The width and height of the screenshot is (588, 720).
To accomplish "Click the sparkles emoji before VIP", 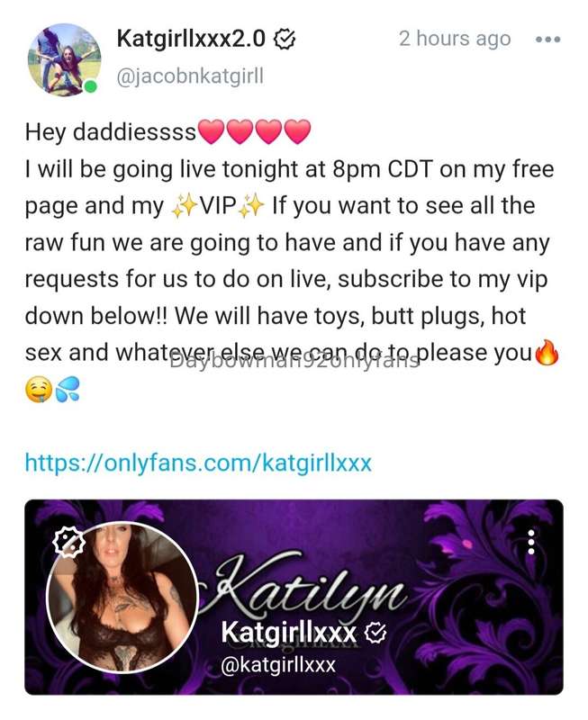I will (x=184, y=206).
